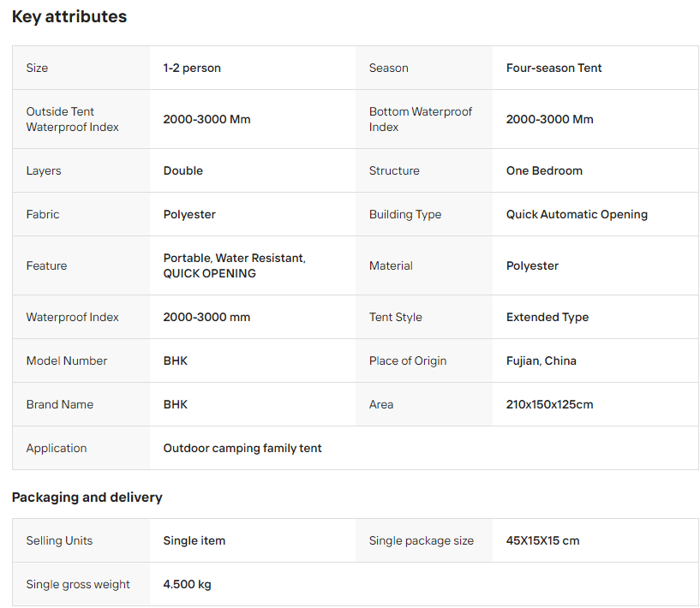Select the Double layers value
This screenshot has height=608, width=700.
click(183, 170)
